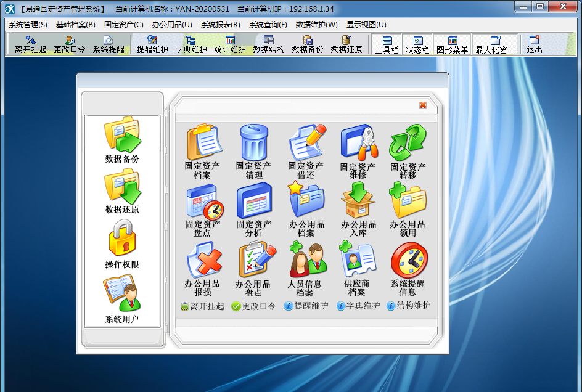Open 系统用户 in the sidebar
The height and width of the screenshot is (392, 582).
[x=122, y=299]
